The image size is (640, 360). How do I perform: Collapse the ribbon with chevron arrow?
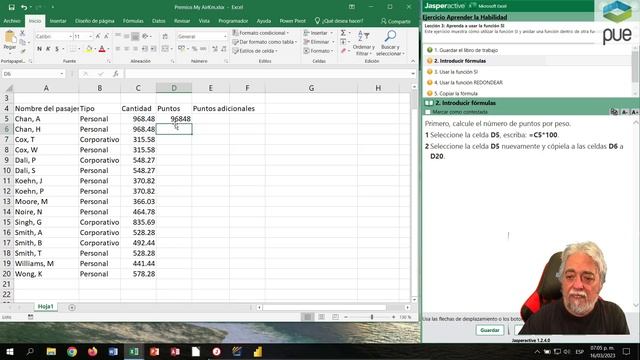(413, 61)
